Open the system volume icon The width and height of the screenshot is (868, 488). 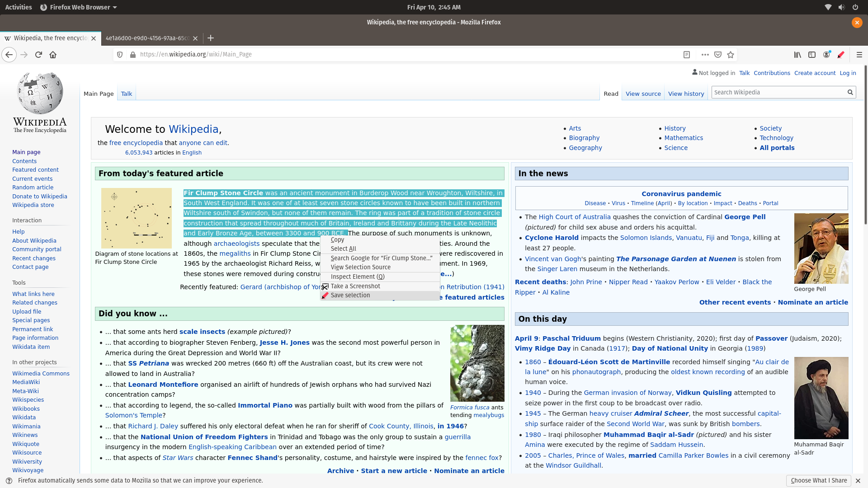coord(841,7)
